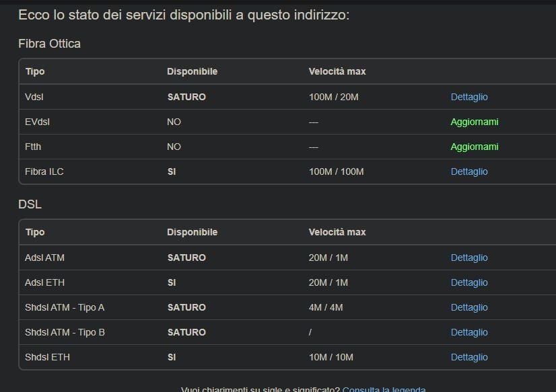Open Dettaglio link for Fibra ILC
Image resolution: width=556 pixels, height=392 pixels.
coord(469,171)
